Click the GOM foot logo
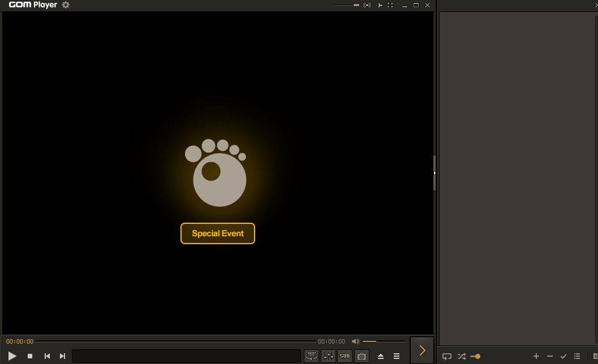The height and width of the screenshot is (364, 598). (216, 172)
